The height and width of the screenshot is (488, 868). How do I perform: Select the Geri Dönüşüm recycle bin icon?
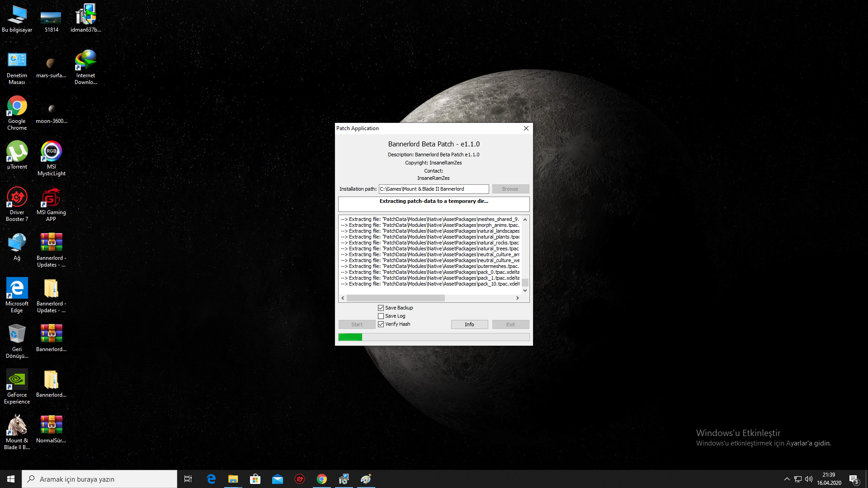pos(17,342)
